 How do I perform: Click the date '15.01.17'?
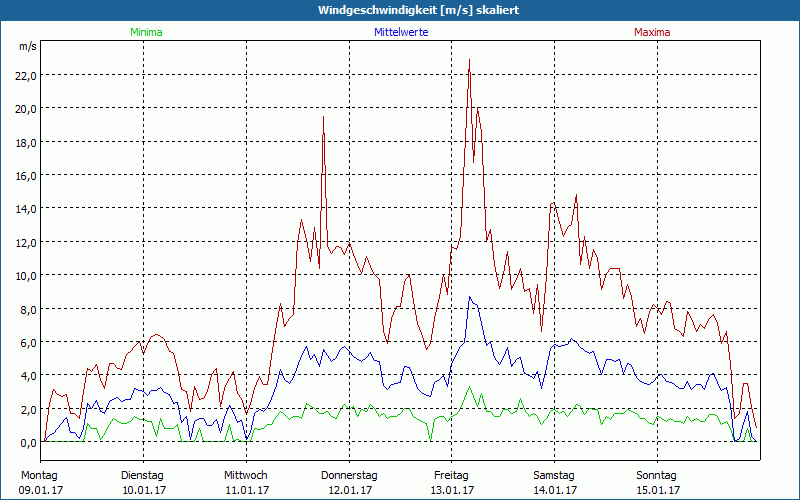point(658,490)
